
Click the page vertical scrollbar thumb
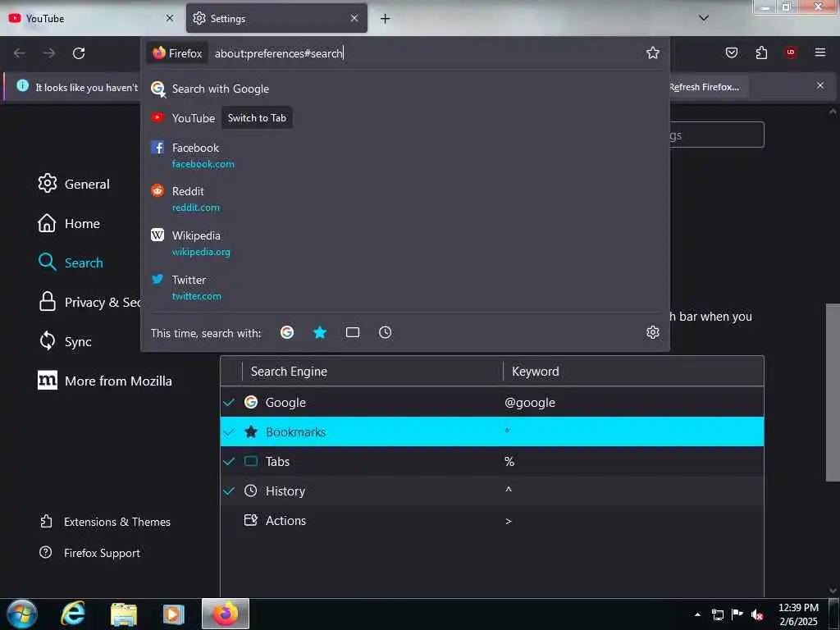point(833,392)
